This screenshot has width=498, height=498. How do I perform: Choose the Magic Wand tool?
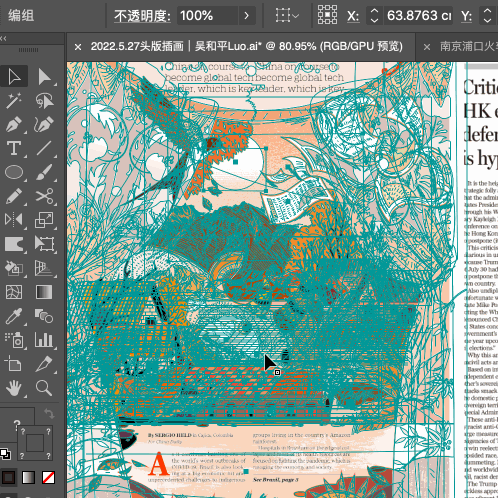(x=14, y=101)
